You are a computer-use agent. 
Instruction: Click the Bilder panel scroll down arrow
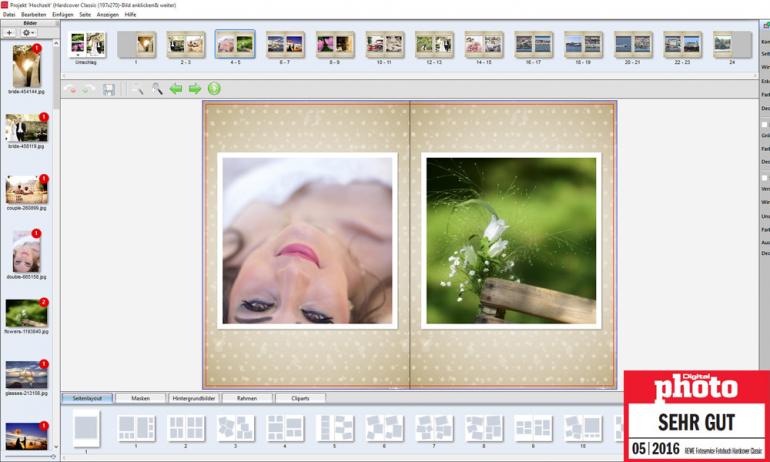coord(56,447)
